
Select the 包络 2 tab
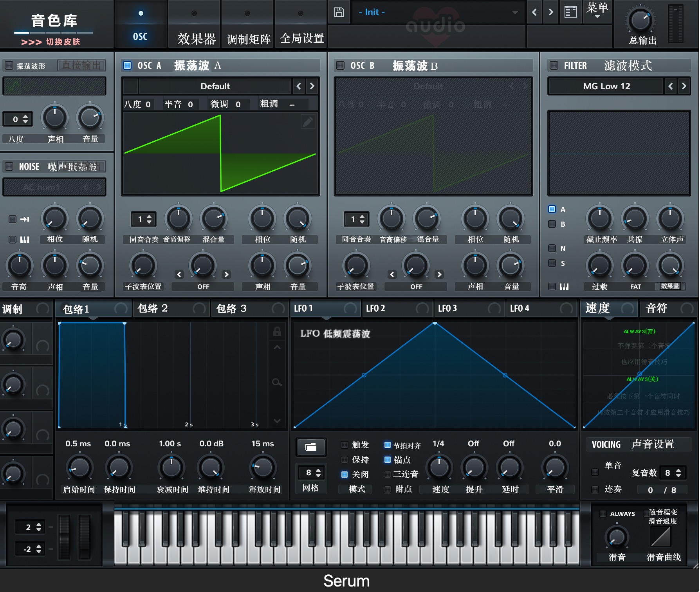point(171,309)
